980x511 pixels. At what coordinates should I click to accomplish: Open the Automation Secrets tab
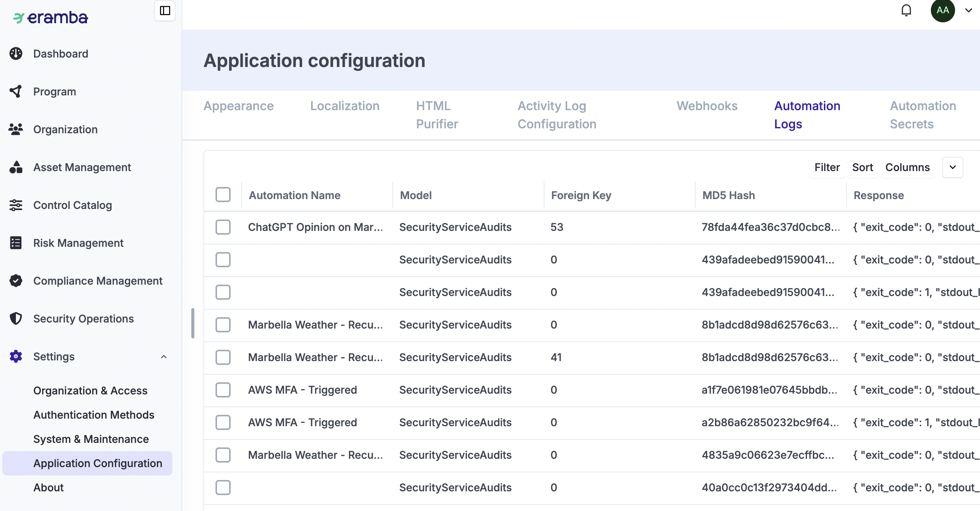(x=923, y=115)
